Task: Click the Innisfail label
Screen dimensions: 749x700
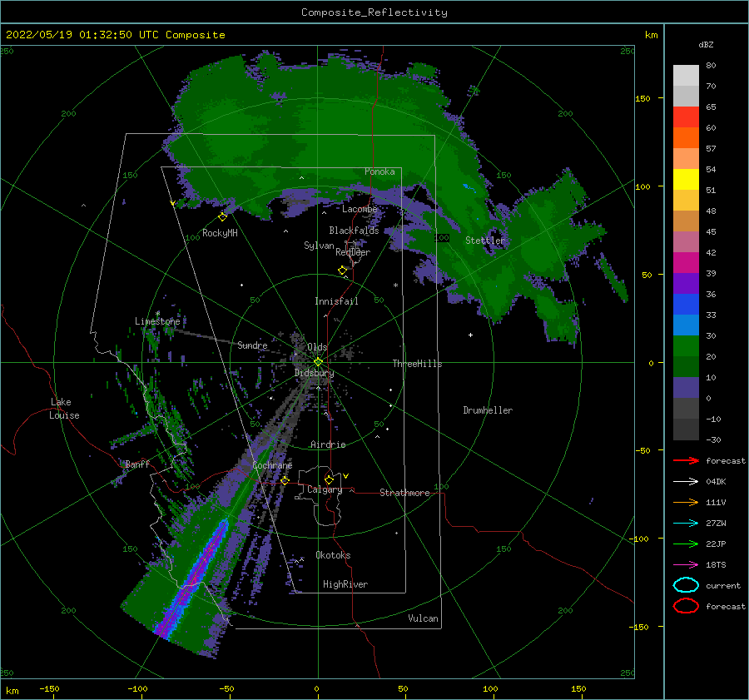Action: 336,301
